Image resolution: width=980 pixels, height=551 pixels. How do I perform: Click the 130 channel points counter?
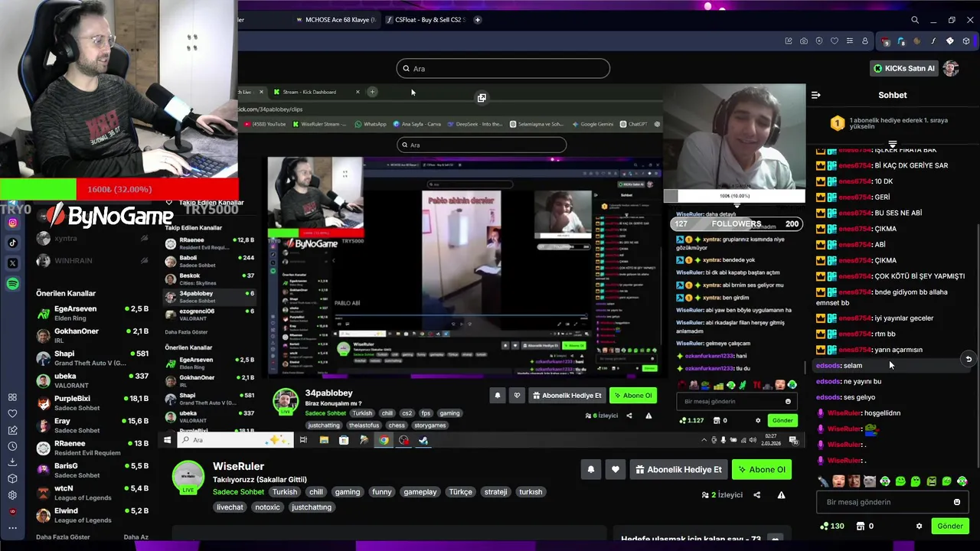click(x=831, y=526)
